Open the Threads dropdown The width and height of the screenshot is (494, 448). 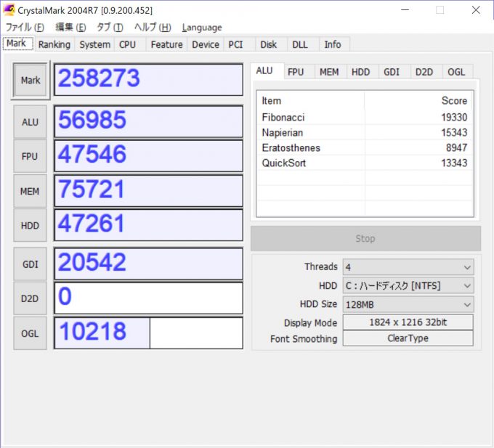pyautogui.click(x=408, y=267)
